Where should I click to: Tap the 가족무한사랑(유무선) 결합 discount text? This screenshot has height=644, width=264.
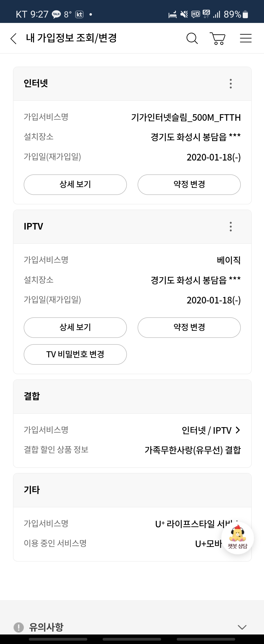pyautogui.click(x=193, y=450)
